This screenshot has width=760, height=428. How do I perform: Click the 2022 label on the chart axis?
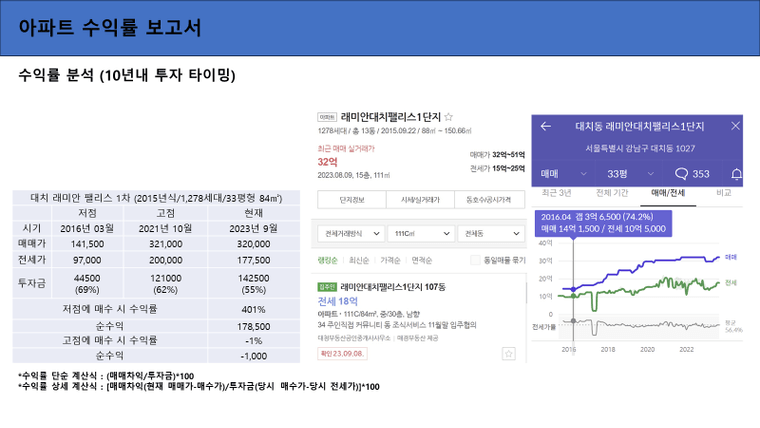pos(686,349)
